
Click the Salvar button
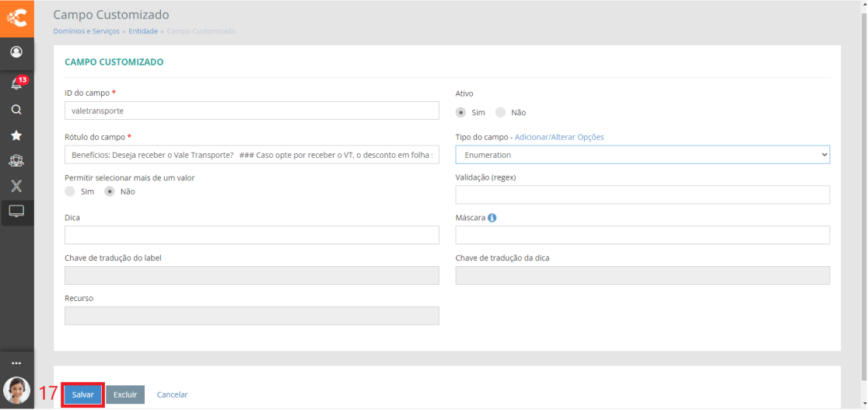(83, 394)
